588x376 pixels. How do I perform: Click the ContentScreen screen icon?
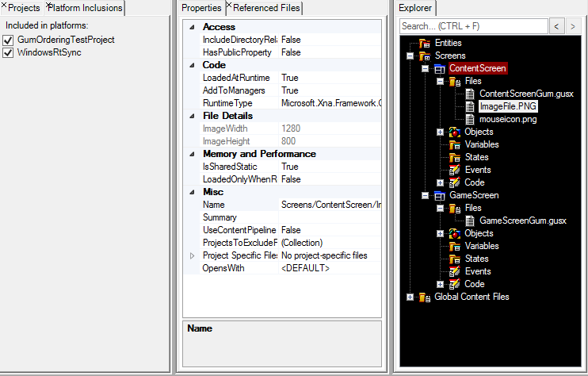(x=440, y=68)
